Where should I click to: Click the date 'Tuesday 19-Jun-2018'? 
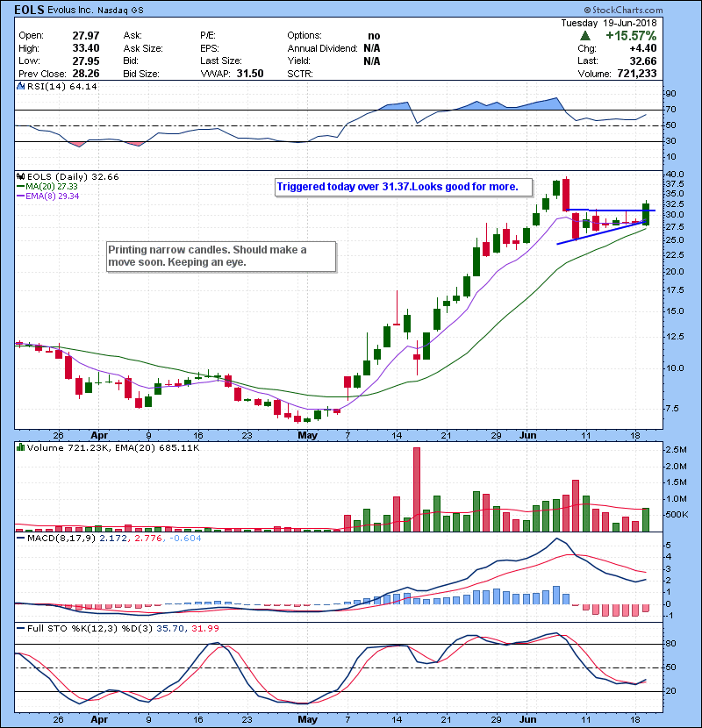click(609, 23)
